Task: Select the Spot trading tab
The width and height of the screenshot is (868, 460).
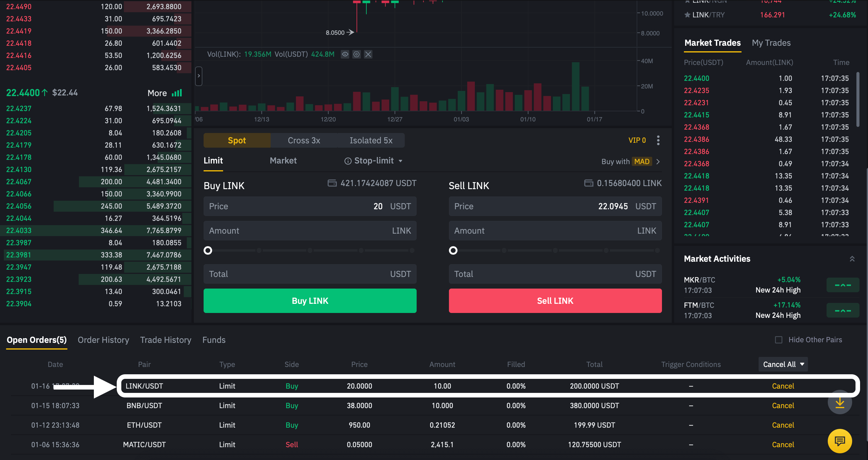Action: pos(237,140)
